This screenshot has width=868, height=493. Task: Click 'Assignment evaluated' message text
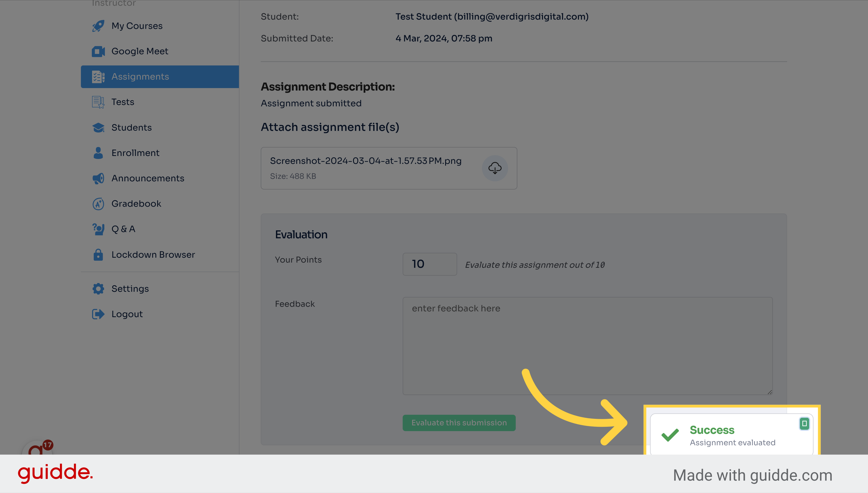732,443
